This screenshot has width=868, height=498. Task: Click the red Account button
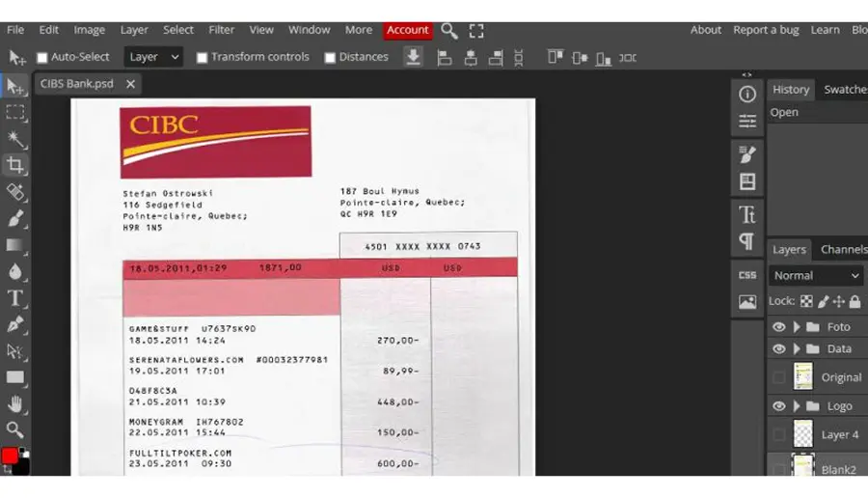407,30
